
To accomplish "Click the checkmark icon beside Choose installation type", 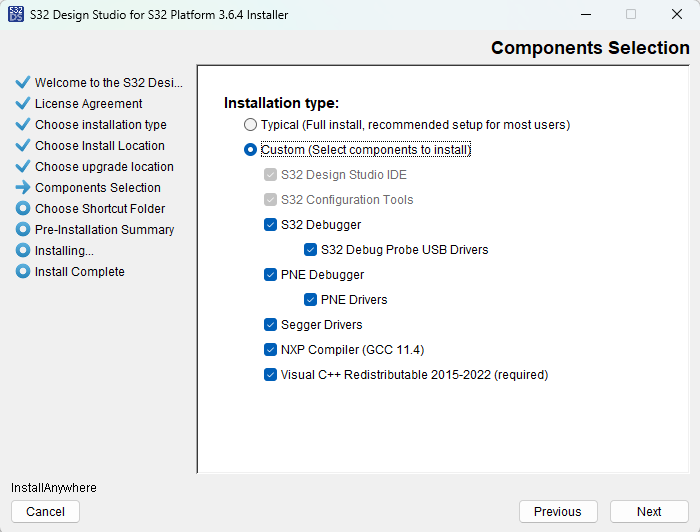I will (x=23, y=125).
